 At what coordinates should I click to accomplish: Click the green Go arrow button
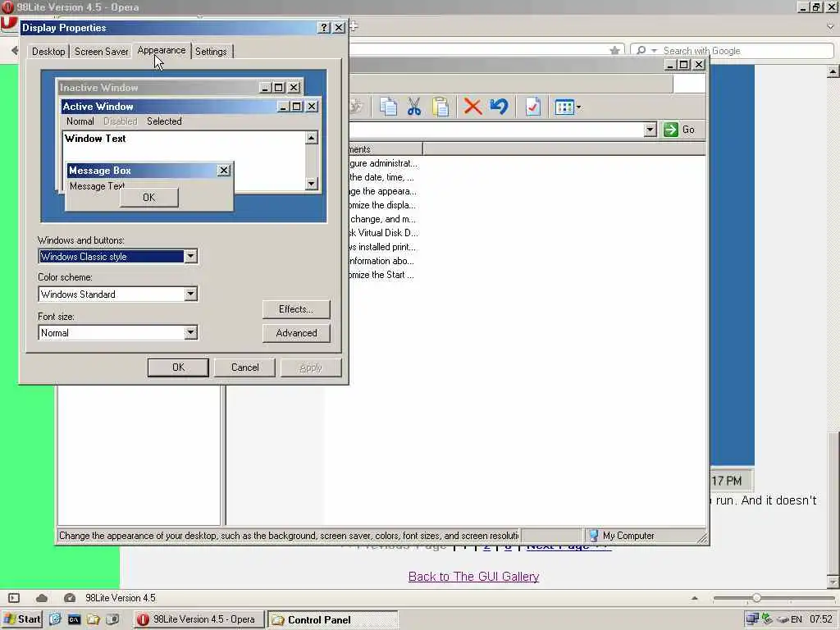pos(671,130)
